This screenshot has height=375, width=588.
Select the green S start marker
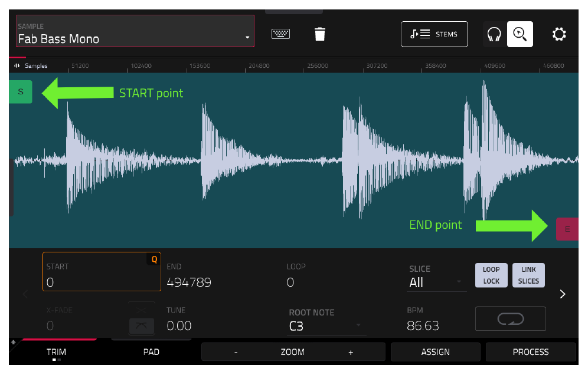click(21, 92)
